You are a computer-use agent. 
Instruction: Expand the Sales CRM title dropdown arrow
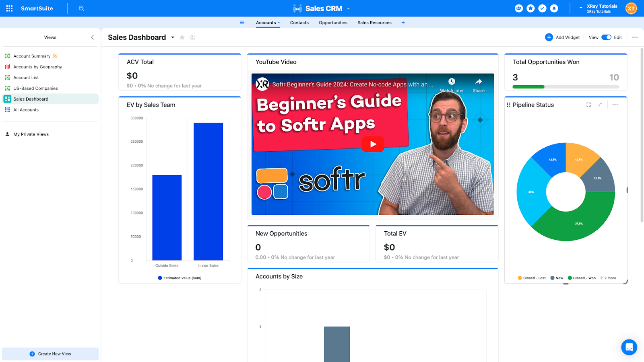click(349, 8)
